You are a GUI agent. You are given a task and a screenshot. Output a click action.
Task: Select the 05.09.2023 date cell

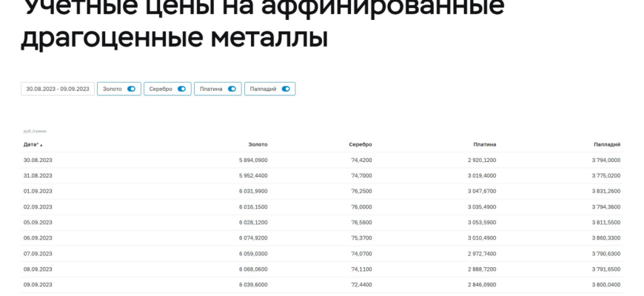(38, 222)
